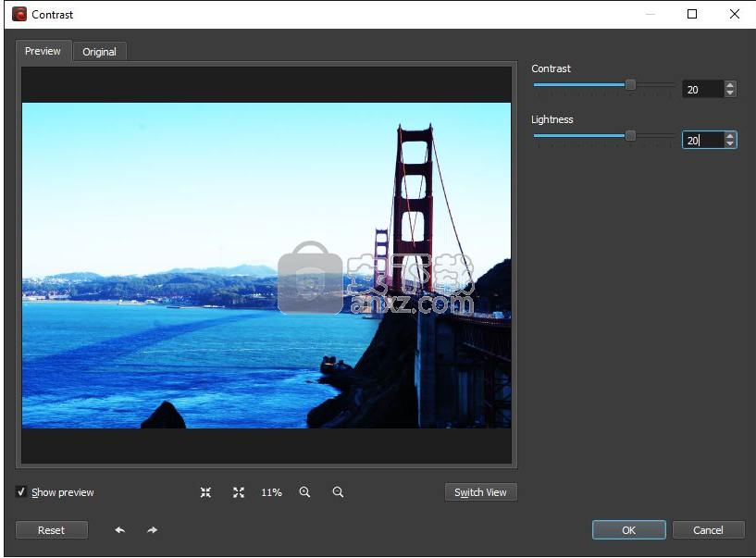The image size is (756, 558).
Task: Confirm changes with the OK button
Action: coord(628,530)
